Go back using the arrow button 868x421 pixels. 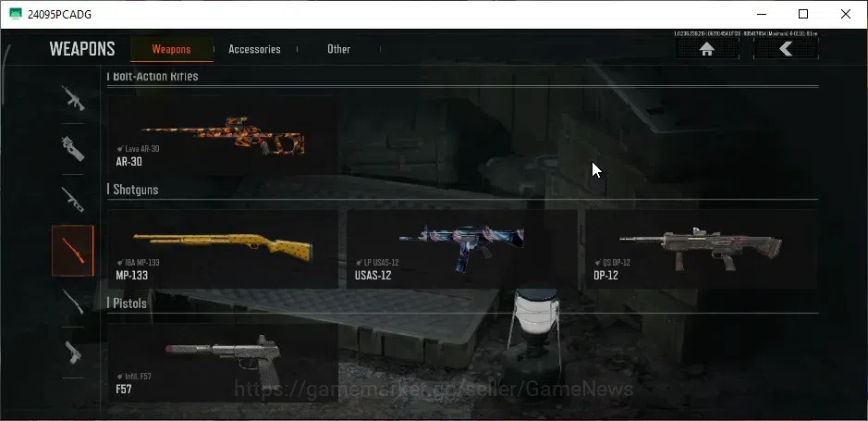786,49
